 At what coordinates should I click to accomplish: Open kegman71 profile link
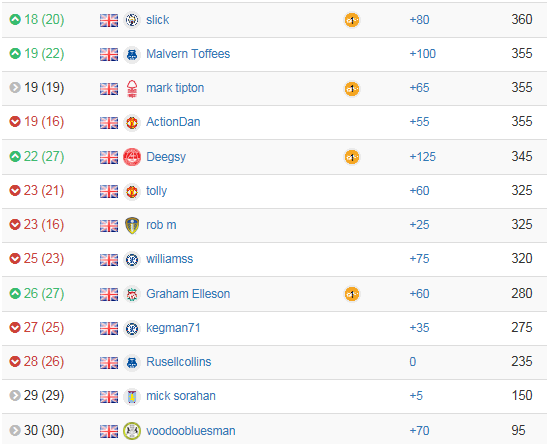pos(173,328)
